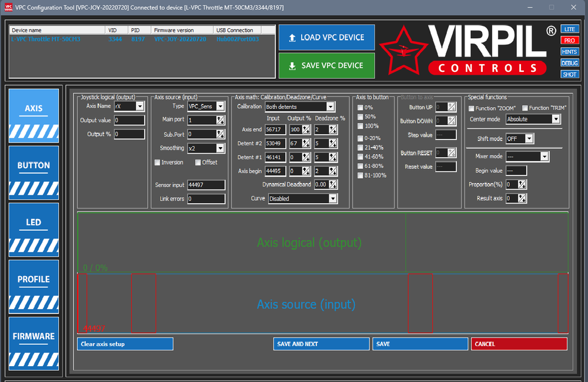The width and height of the screenshot is (588, 382).
Task: Click the SHOT button
Action: (x=570, y=74)
